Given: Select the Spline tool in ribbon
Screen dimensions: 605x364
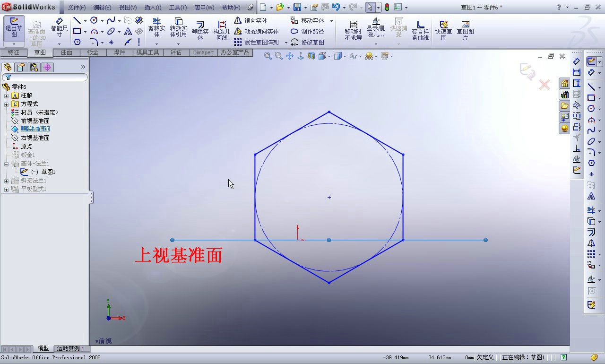Looking at the screenshot, I should pos(111,20).
